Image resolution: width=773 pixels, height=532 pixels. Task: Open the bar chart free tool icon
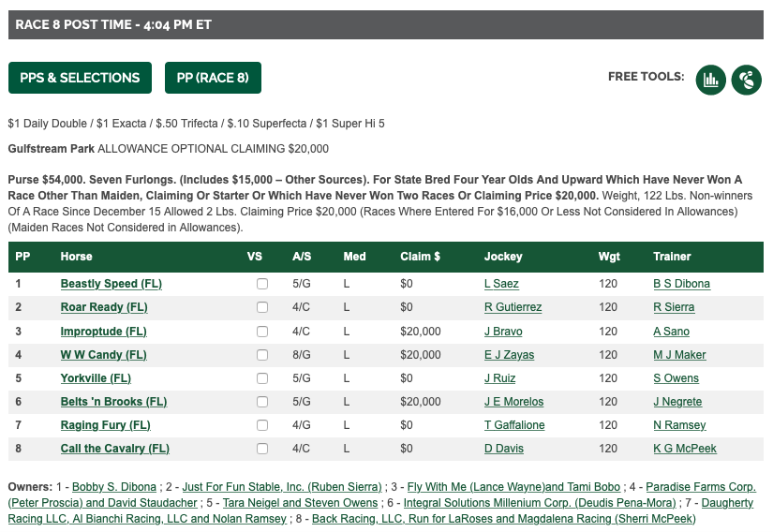point(710,80)
